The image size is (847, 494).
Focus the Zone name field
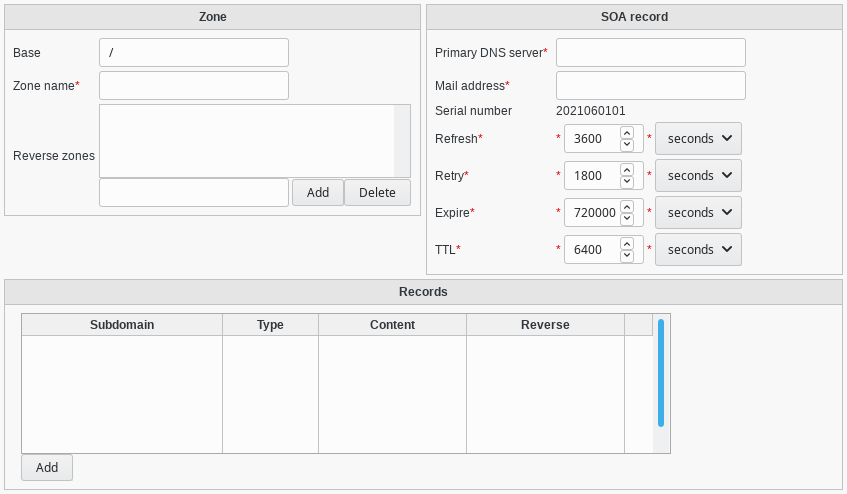point(194,85)
